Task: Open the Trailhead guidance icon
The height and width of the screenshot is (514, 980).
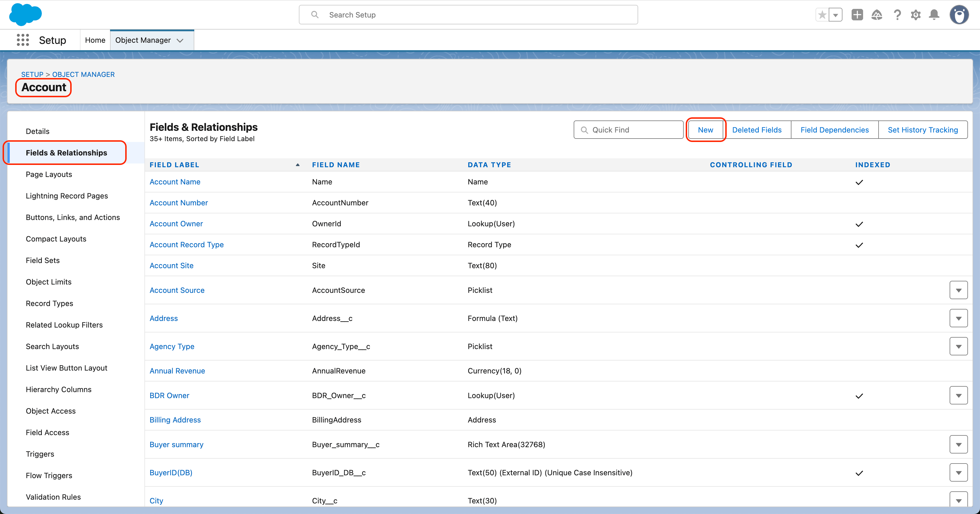Action: [x=877, y=15]
